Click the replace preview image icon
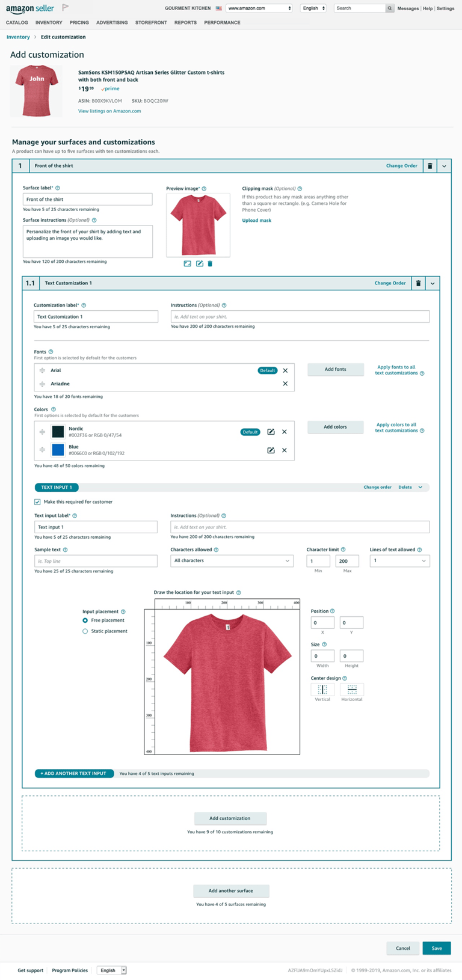The width and height of the screenshot is (462, 980). pyautogui.click(x=187, y=263)
